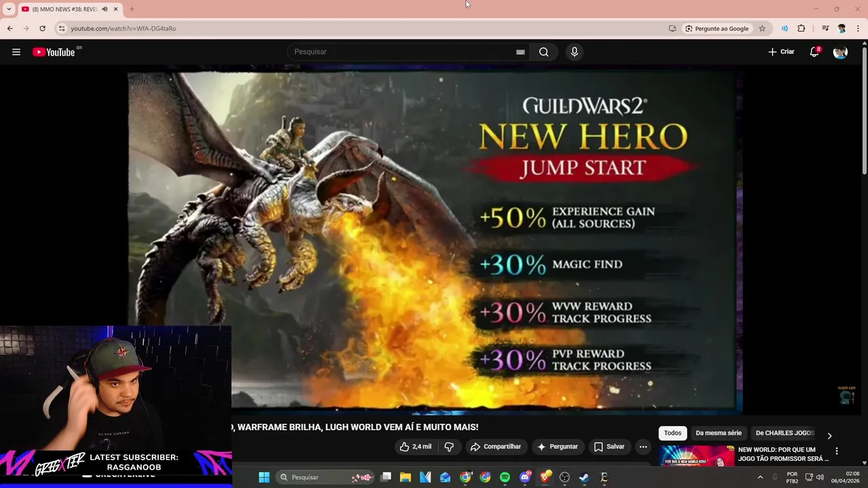Go back in browser history
Viewport: 868px width, 488px height.
(9, 28)
